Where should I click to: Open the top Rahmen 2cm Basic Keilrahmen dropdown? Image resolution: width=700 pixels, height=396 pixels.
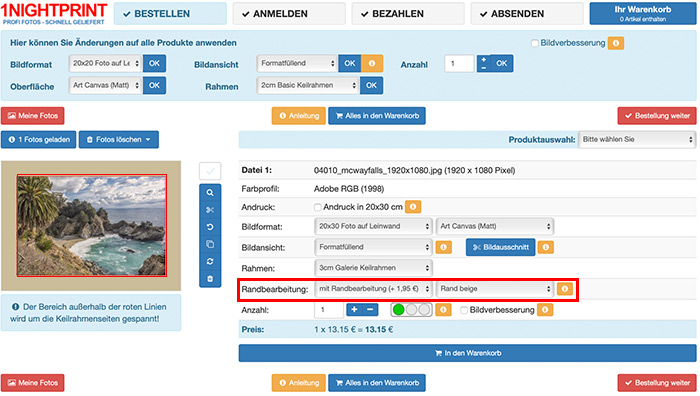click(x=308, y=85)
